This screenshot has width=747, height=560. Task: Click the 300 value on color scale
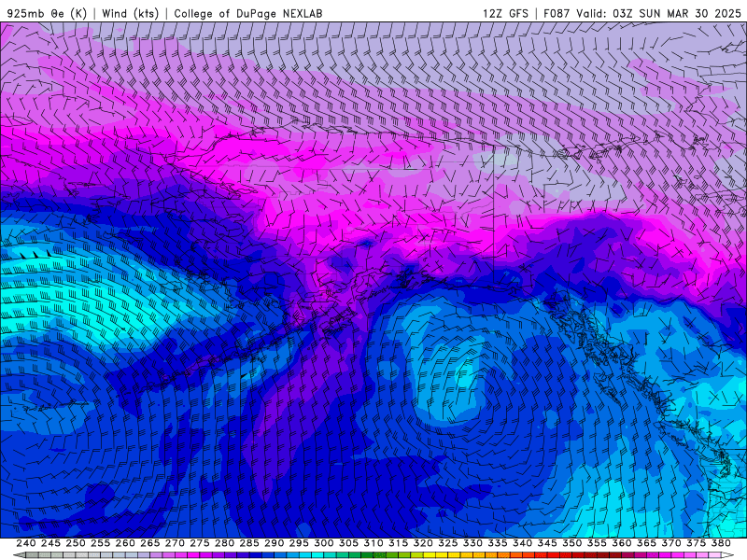click(323, 543)
